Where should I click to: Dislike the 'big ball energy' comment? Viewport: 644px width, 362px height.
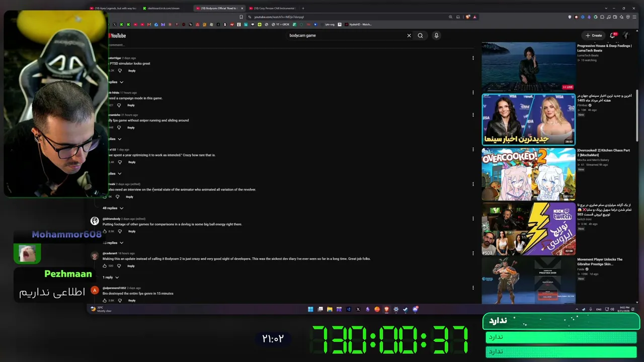coord(120,231)
